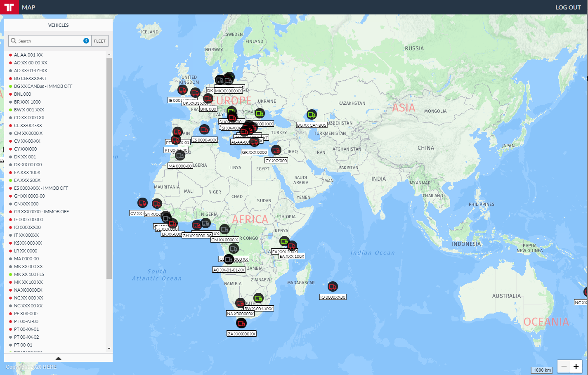Viewport: 588px width, 375px height.
Task: Select the red truck marker above ZA XXX000 XX
Action: pyautogui.click(x=241, y=323)
